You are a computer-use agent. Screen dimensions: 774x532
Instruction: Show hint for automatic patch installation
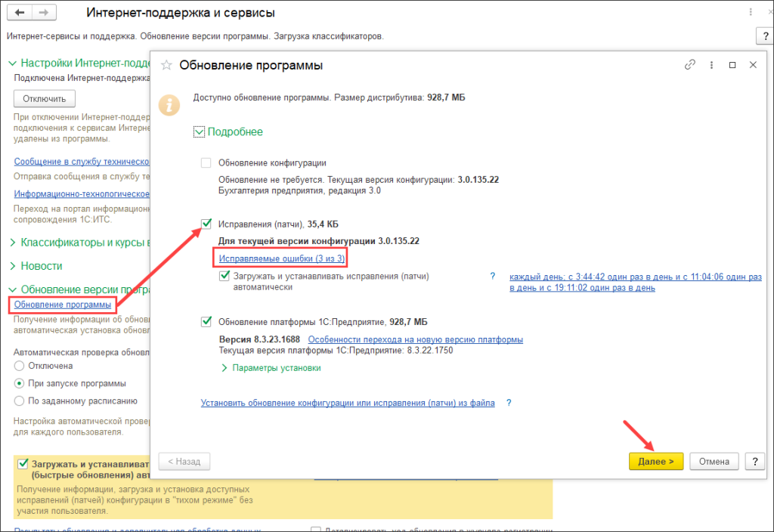click(492, 276)
